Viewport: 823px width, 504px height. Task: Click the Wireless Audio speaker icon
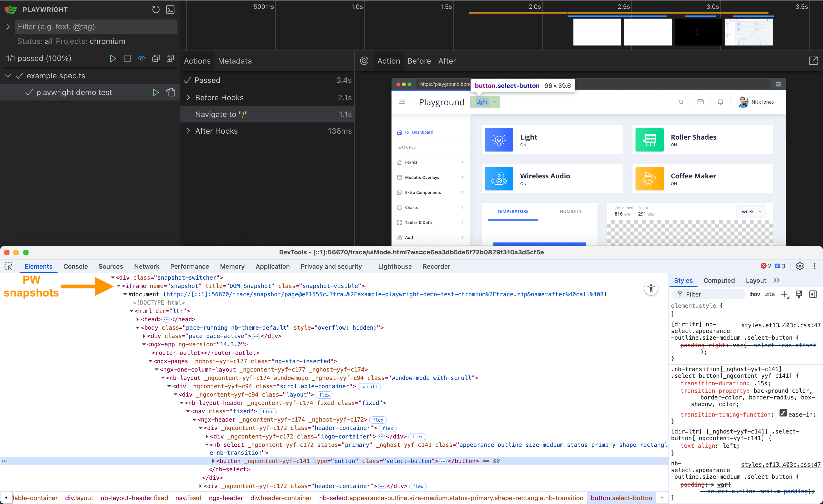tap(499, 179)
